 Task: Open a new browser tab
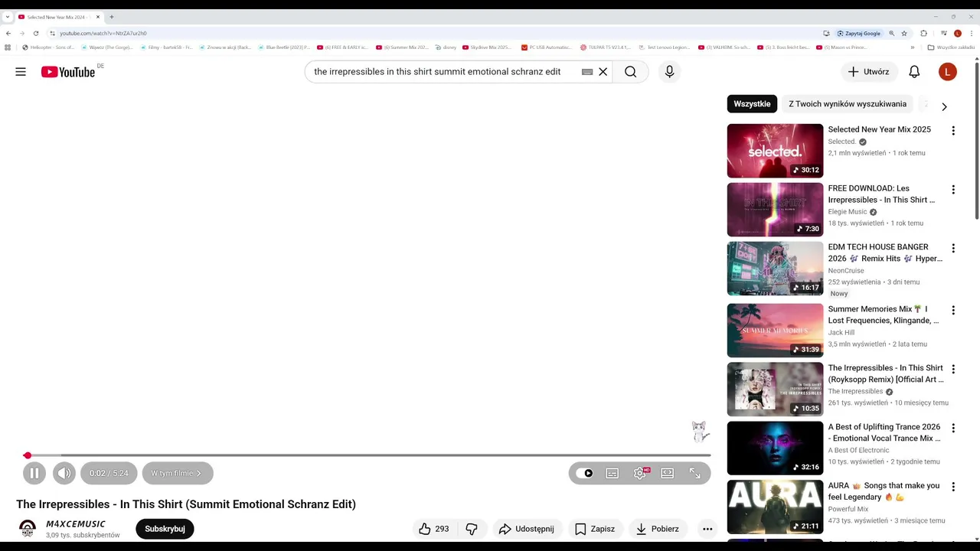click(x=112, y=17)
